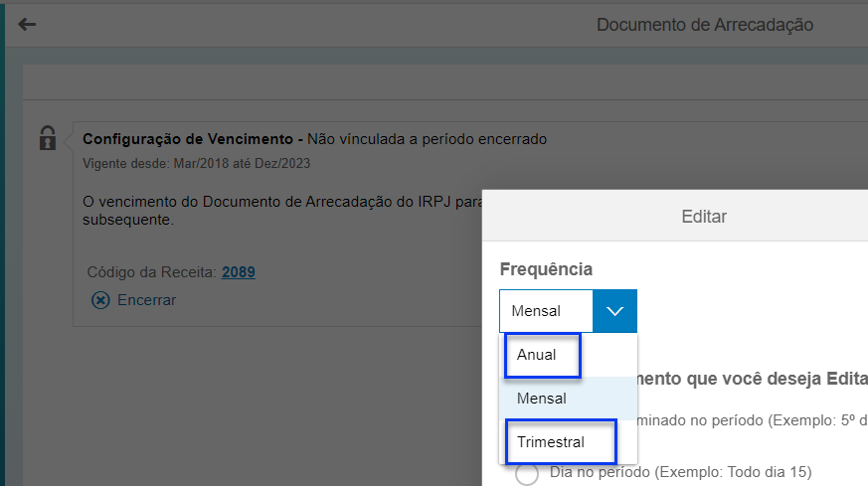868x486 pixels.
Task: Click the 'Código da Receita:' label
Action: coord(152,272)
